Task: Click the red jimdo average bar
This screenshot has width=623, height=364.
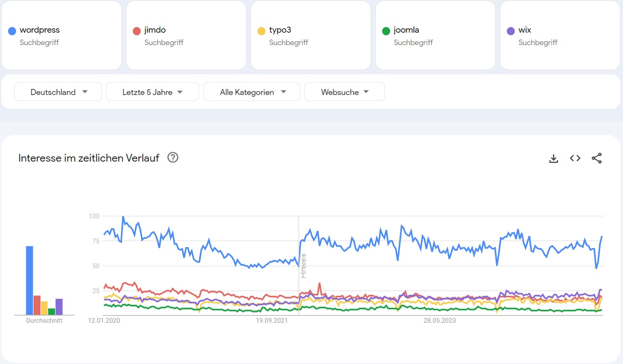Action: [37, 305]
